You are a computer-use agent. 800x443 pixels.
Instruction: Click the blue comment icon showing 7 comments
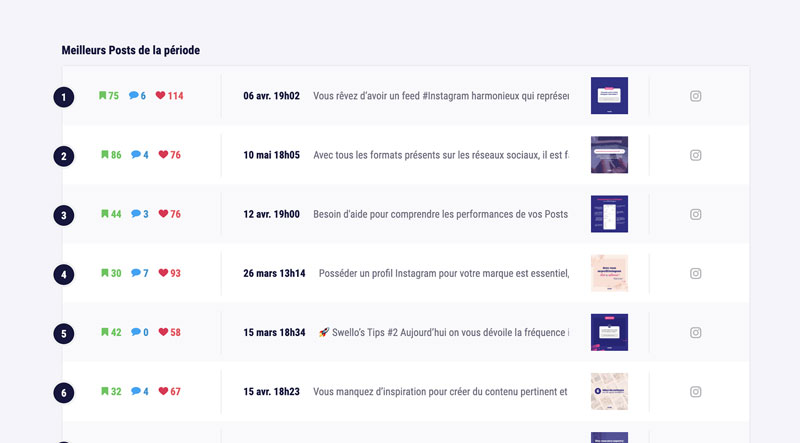pos(135,273)
